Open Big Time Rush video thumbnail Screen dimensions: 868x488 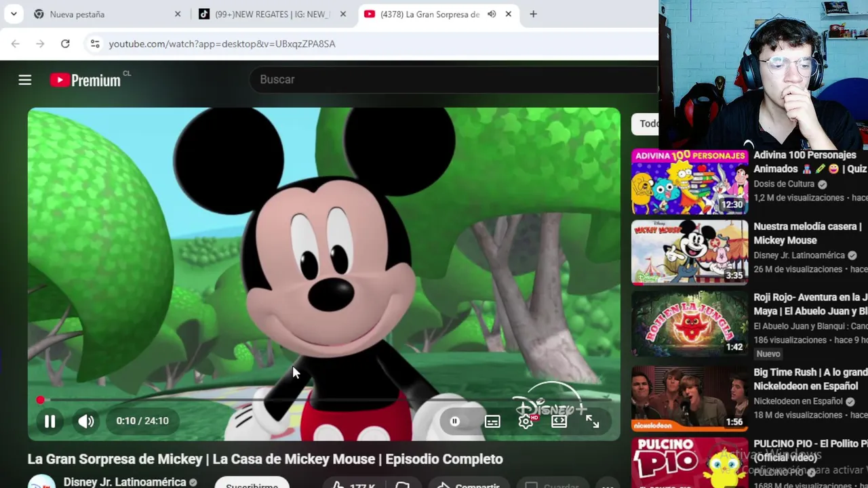(690, 399)
